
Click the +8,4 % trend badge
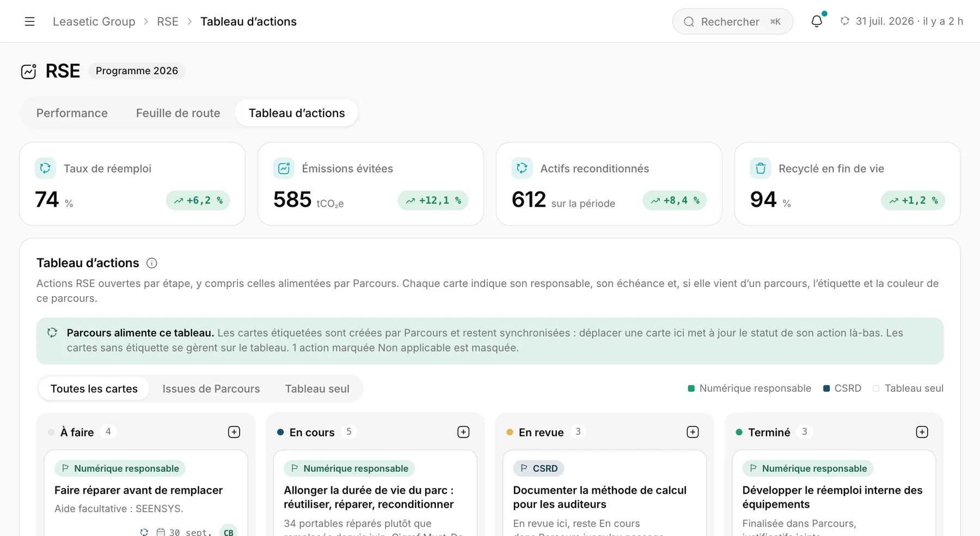pyautogui.click(x=675, y=200)
